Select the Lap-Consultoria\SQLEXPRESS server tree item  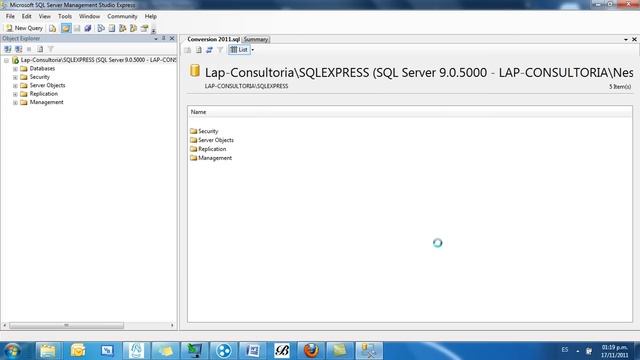(x=98, y=60)
